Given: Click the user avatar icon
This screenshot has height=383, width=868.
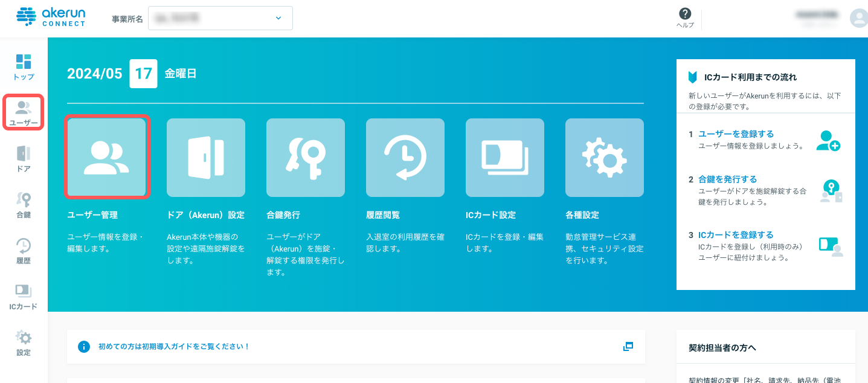Looking at the screenshot, I should [x=858, y=18].
